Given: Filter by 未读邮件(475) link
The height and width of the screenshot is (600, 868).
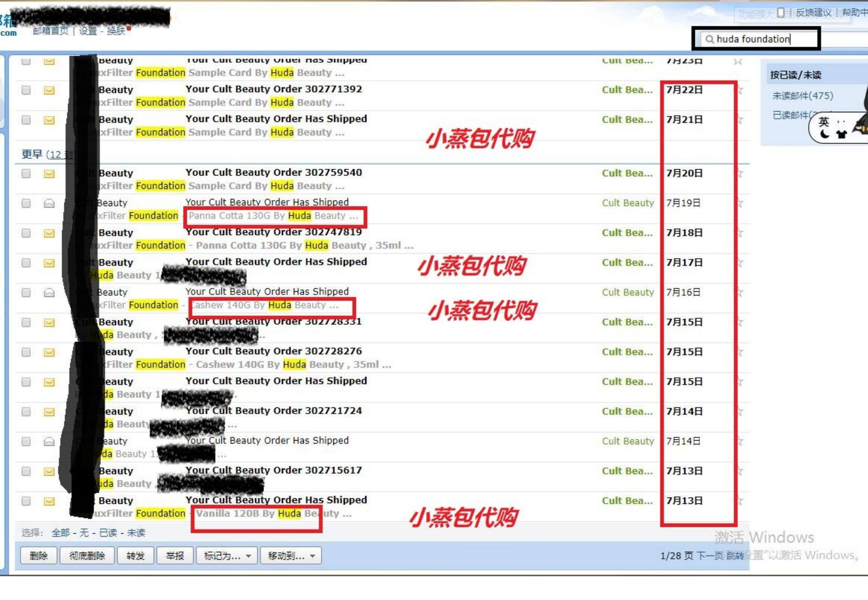Looking at the screenshot, I should tap(803, 96).
